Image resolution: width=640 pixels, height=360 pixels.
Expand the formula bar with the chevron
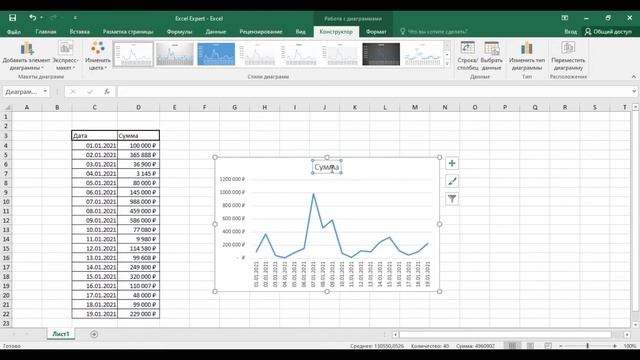(x=634, y=91)
